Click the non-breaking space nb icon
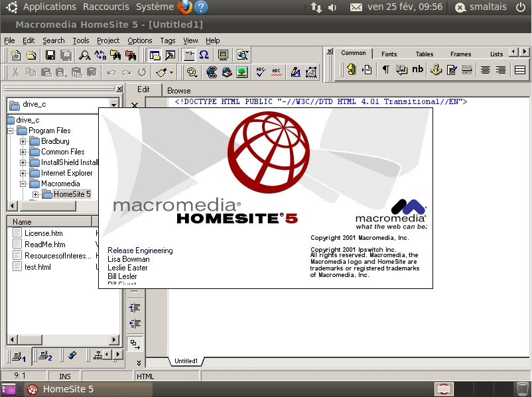Screen dimensions: 532x397 tap(417, 70)
